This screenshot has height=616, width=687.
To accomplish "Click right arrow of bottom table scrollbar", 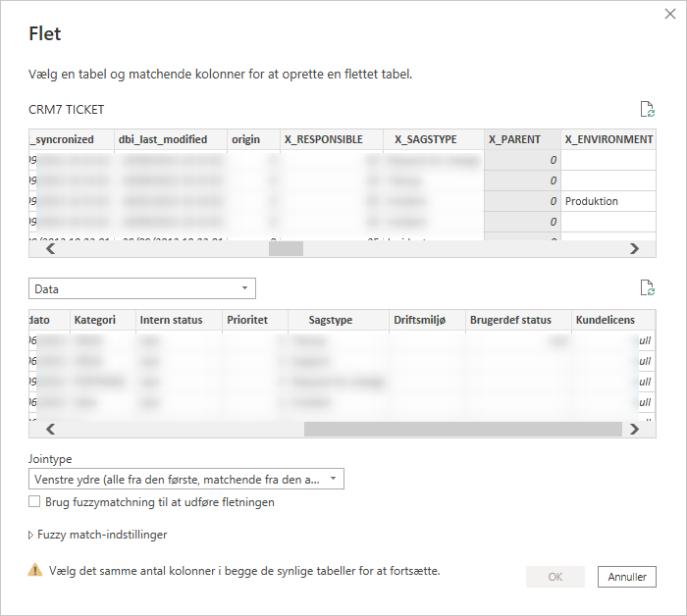I will 634,429.
